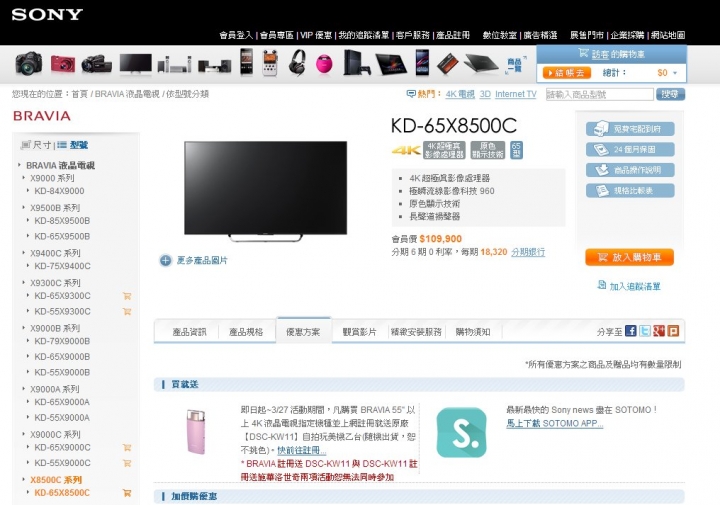Click 商品操作說明 manual button
The image size is (720, 505).
click(x=630, y=170)
